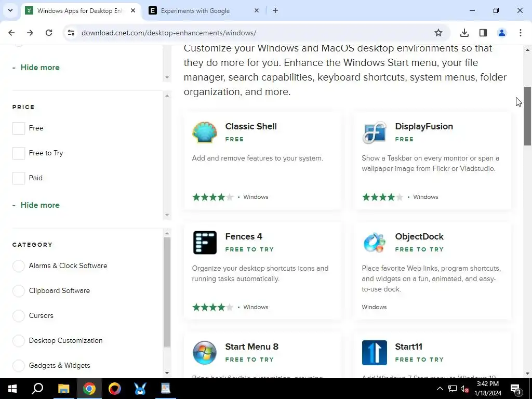532x399 pixels.
Task: View site information icon in address bar
Action: (71, 33)
